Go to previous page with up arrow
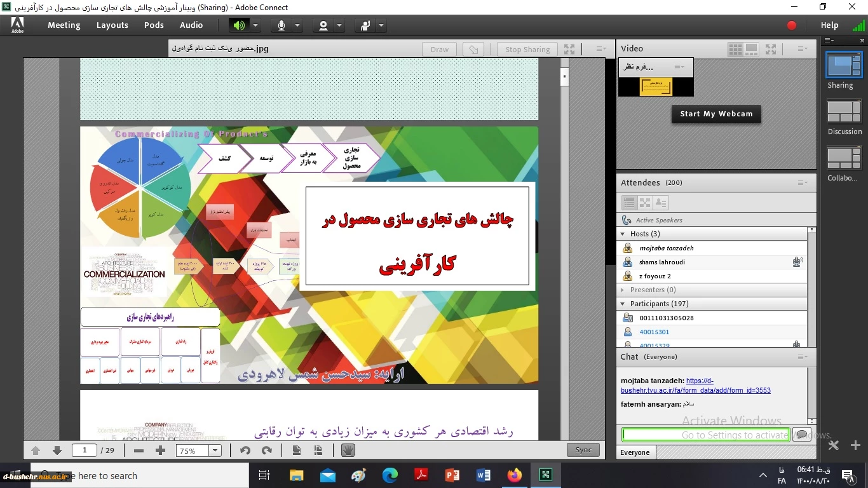The width and height of the screenshot is (868, 488). click(x=36, y=451)
